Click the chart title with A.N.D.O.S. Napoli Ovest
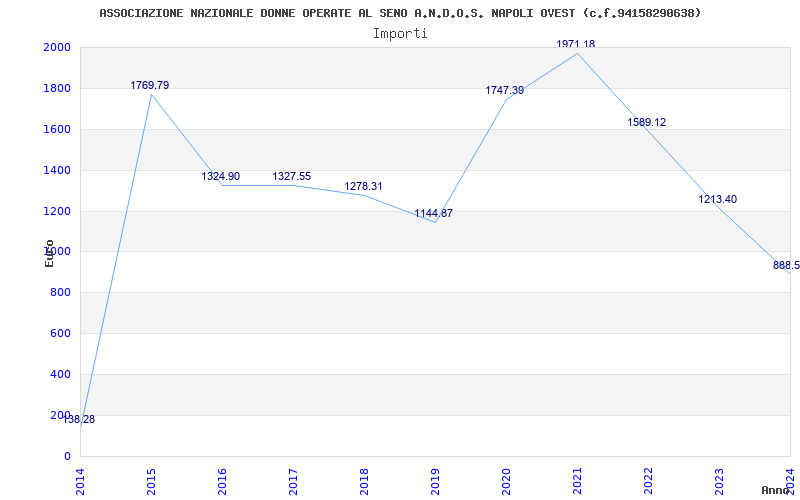The image size is (800, 500). coord(400,13)
